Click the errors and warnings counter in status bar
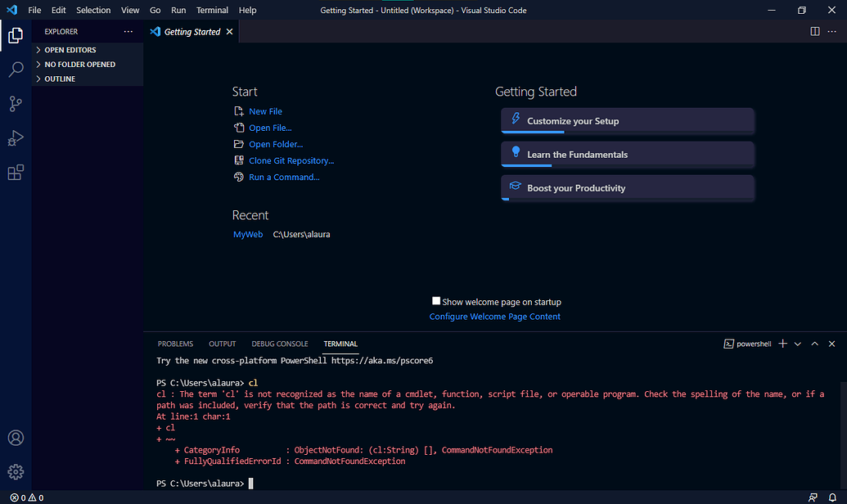847x504 pixels. tap(25, 497)
